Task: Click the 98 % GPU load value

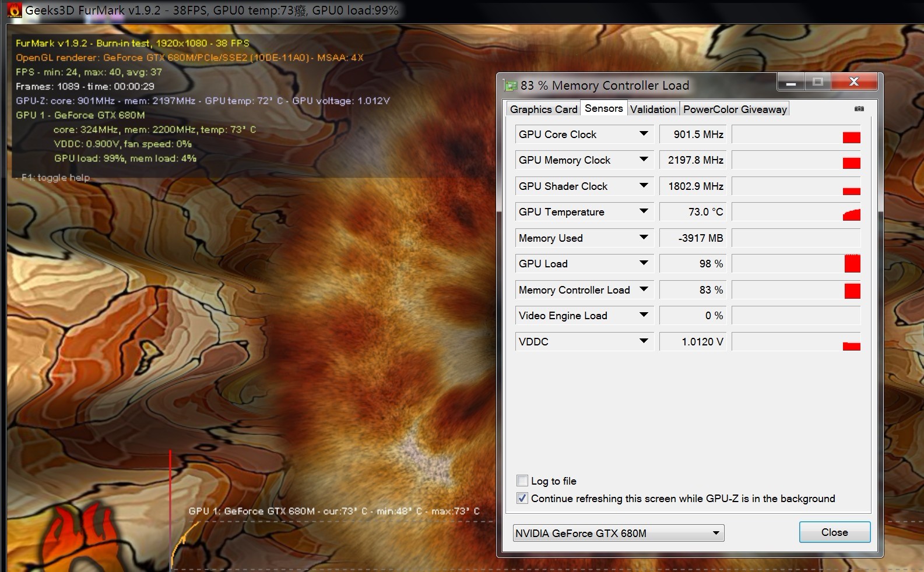Action: coord(693,263)
